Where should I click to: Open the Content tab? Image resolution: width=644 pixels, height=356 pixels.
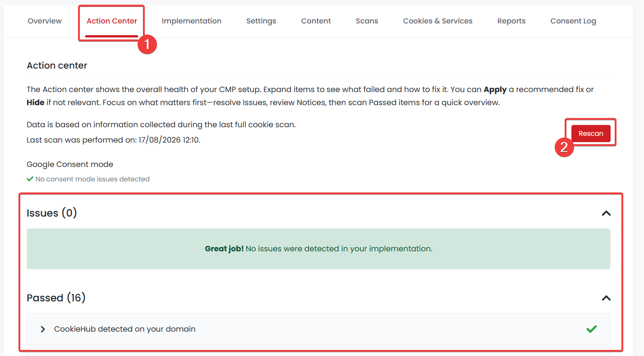click(x=316, y=21)
